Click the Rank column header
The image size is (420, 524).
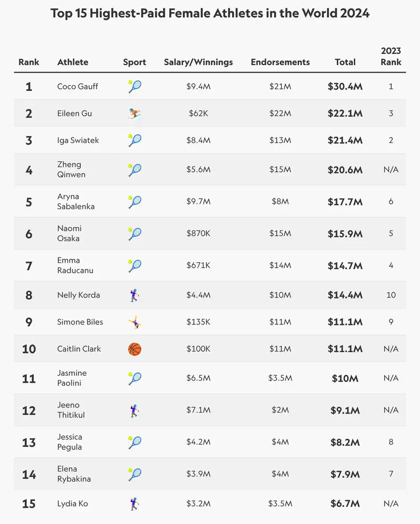click(x=29, y=62)
